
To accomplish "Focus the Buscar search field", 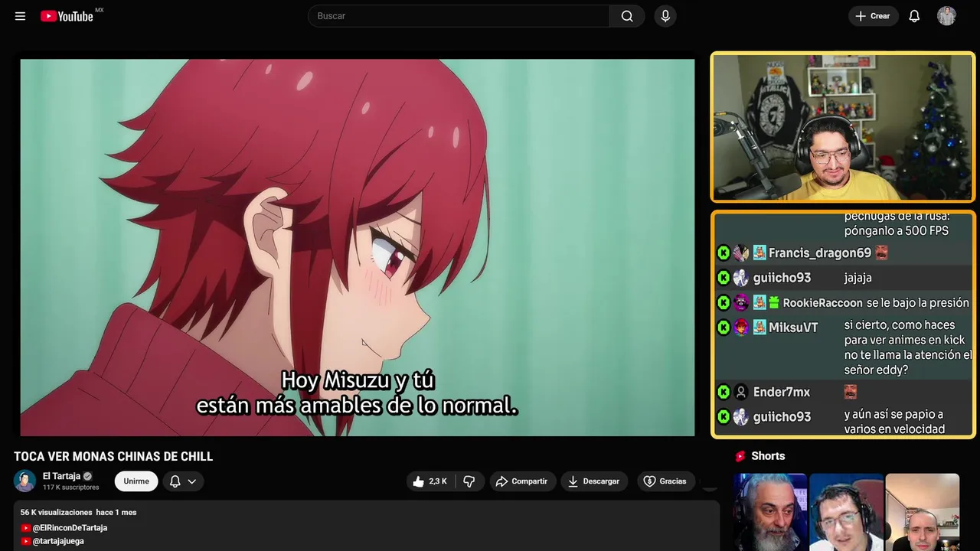I will pyautogui.click(x=459, y=16).
